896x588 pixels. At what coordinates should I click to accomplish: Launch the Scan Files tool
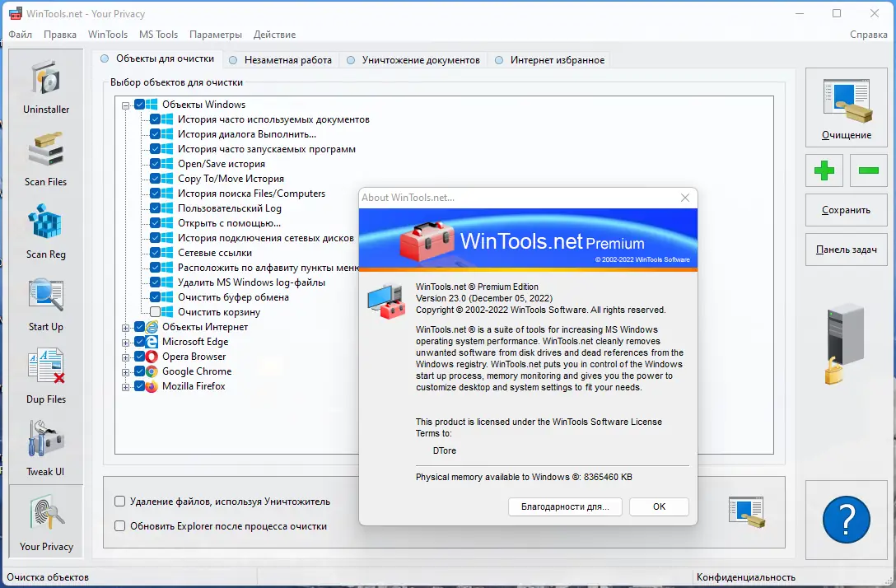tap(45, 158)
